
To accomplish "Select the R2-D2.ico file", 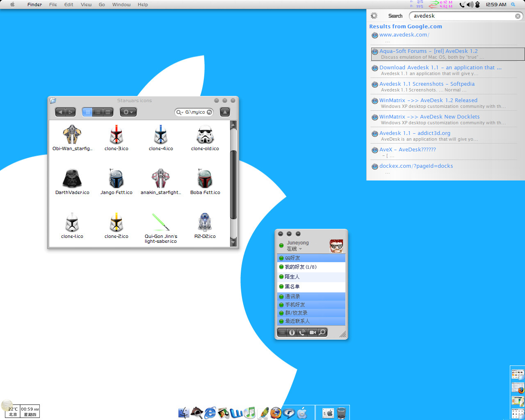I will [205, 226].
